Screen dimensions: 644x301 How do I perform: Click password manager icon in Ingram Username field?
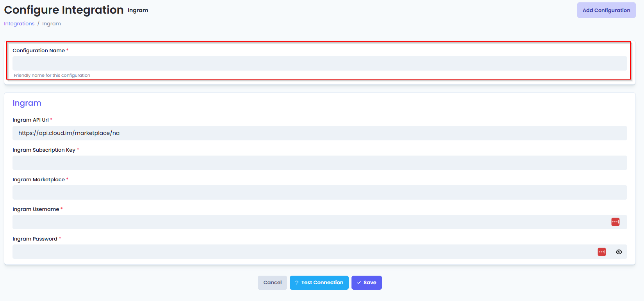pos(615,222)
